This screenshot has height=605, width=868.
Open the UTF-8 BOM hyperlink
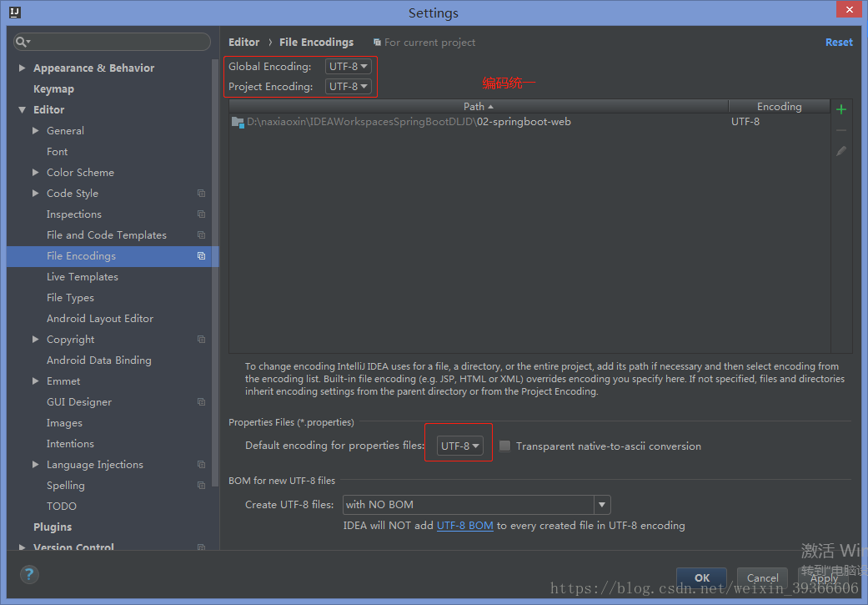[465, 525]
